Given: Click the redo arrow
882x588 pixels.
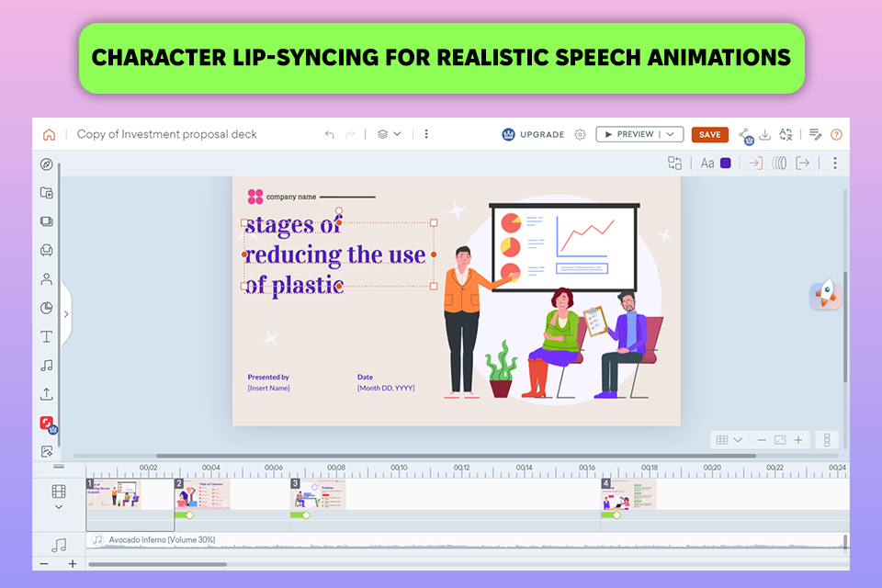Looking at the screenshot, I should [350, 134].
